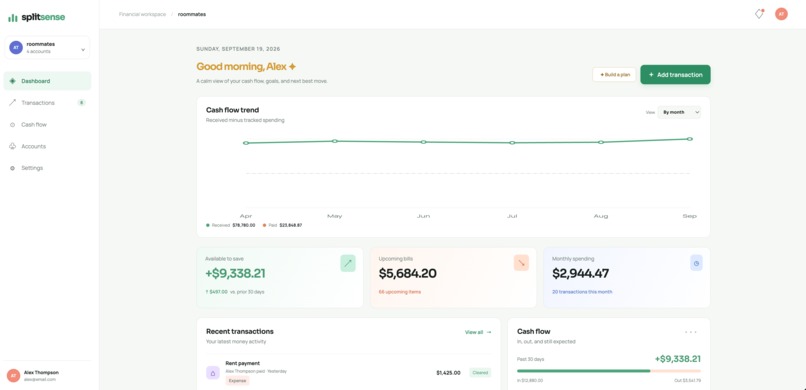Open Accounts in the sidebar
This screenshot has width=806, height=390.
[47, 146]
